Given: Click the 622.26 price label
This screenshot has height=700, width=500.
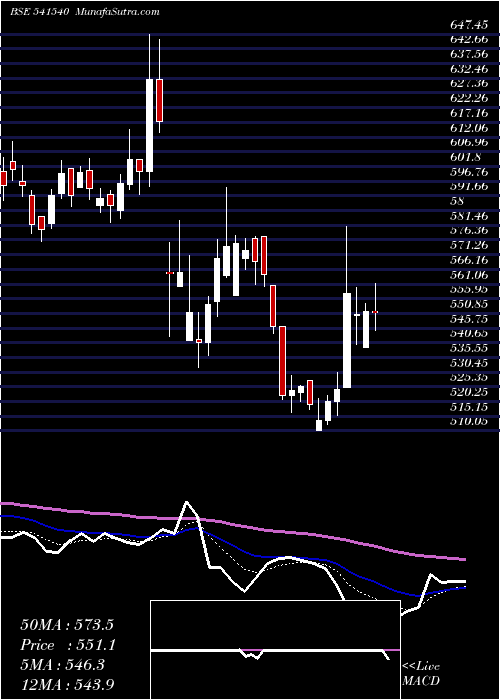Looking at the screenshot, I should point(469,98).
